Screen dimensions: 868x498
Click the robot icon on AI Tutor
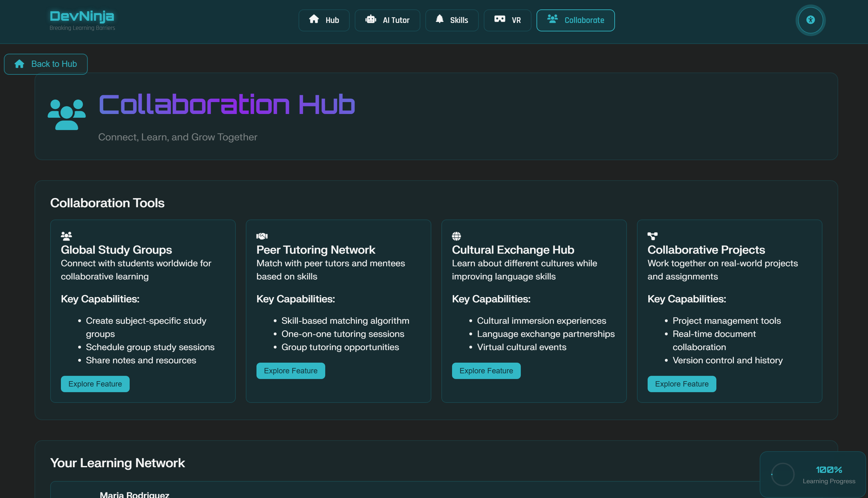click(x=370, y=19)
